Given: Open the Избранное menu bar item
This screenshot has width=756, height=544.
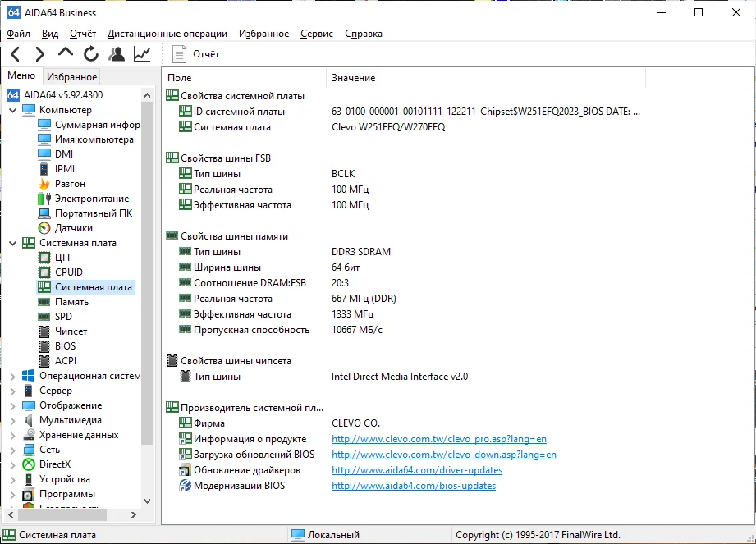Looking at the screenshot, I should click(263, 34).
